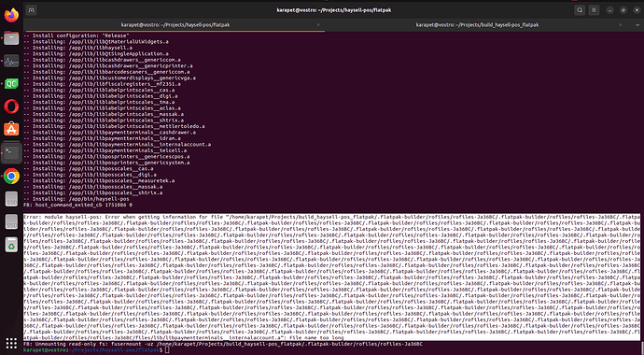Image resolution: width=644 pixels, height=355 pixels.
Task: Open the first SSD drive icon
Action: [x=11, y=199]
